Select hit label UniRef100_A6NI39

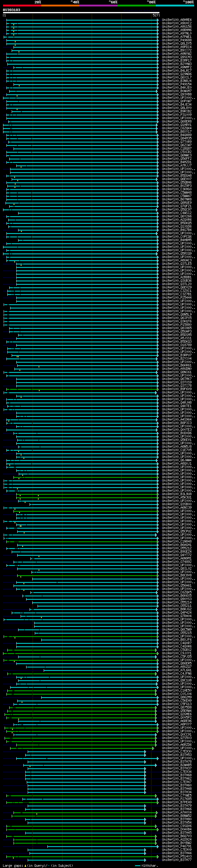point(177,507)
